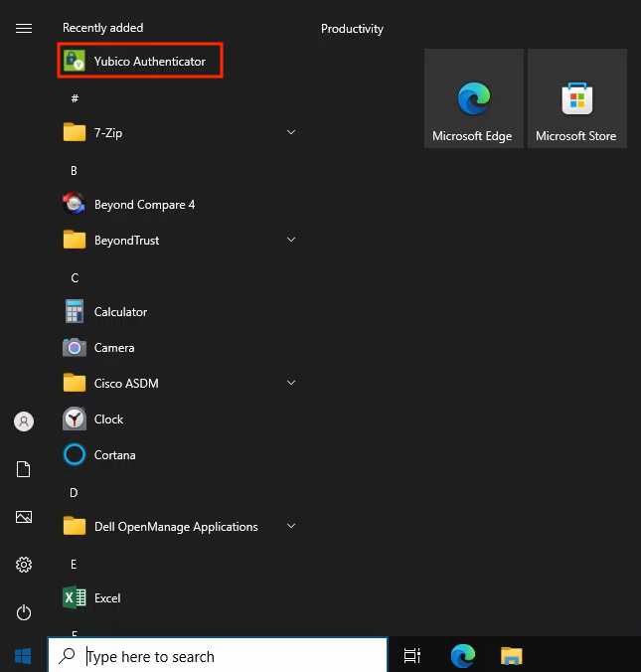Click the 'BeyondTrust' folder name
The image size is (641, 672).
pos(126,241)
